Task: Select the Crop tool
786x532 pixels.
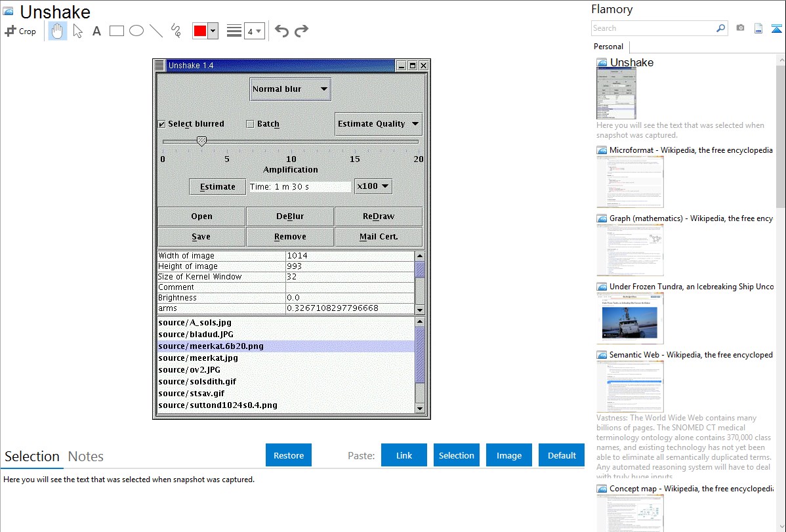Action: (x=20, y=31)
